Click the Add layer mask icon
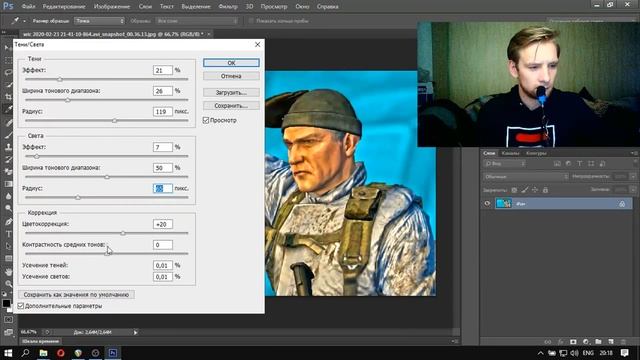 [573, 342]
